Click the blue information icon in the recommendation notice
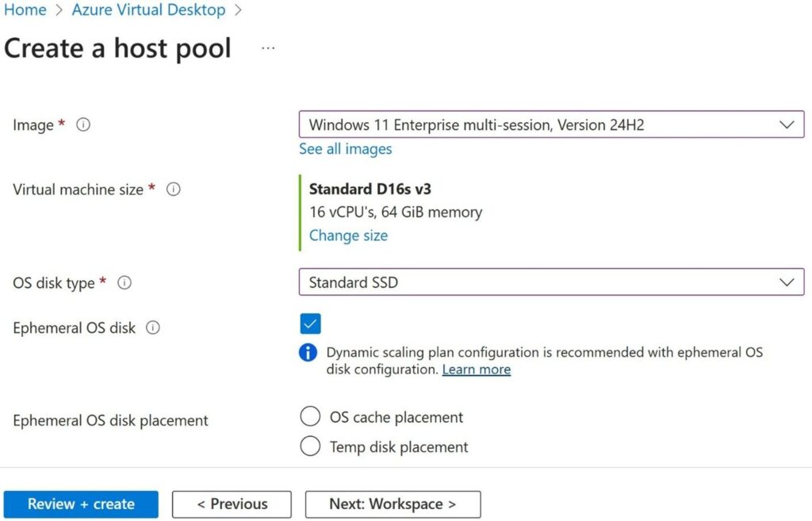Image resolution: width=812 pixels, height=521 pixels. 308,352
